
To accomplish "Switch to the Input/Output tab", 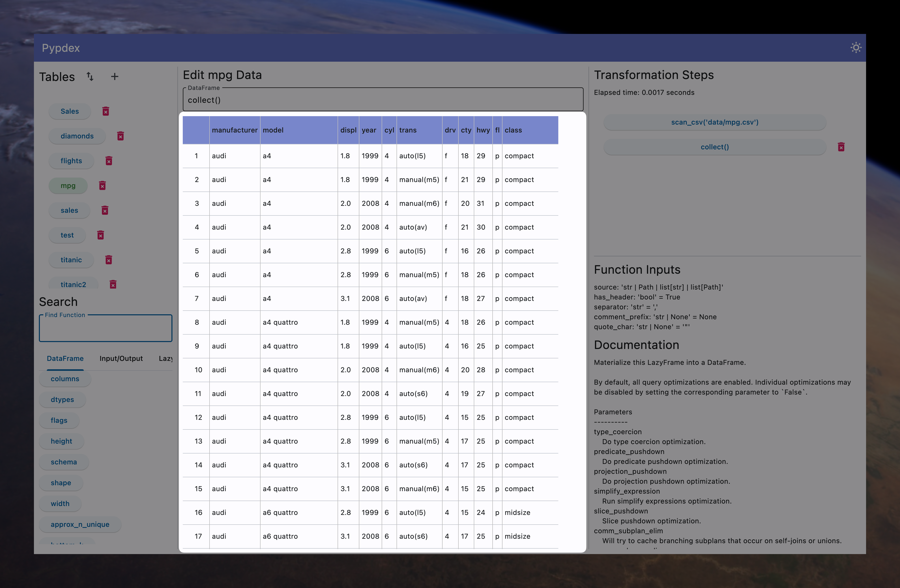I will (x=121, y=358).
